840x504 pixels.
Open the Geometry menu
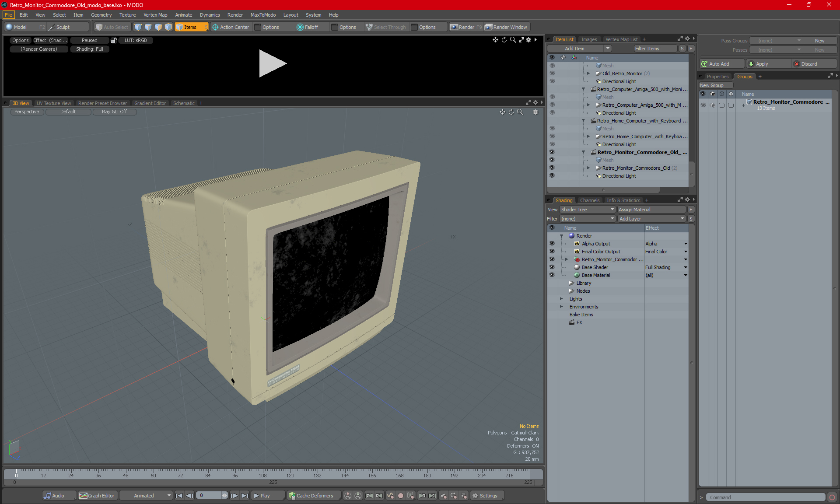(101, 15)
